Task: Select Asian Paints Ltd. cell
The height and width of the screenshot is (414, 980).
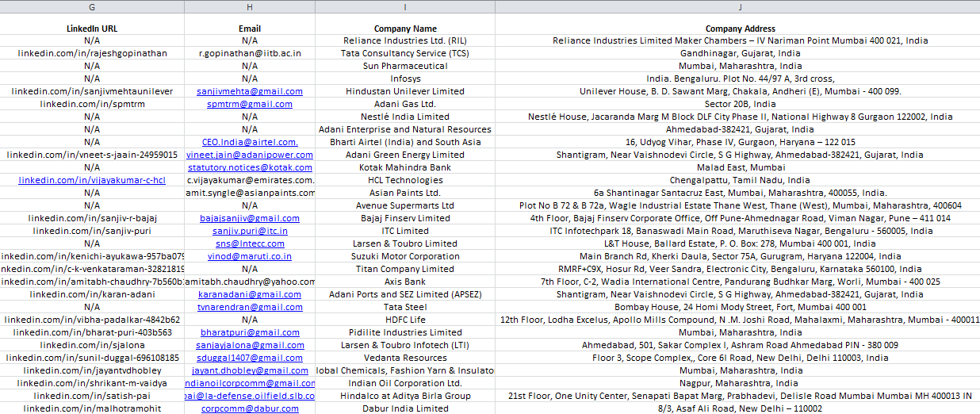Action: 405,193
